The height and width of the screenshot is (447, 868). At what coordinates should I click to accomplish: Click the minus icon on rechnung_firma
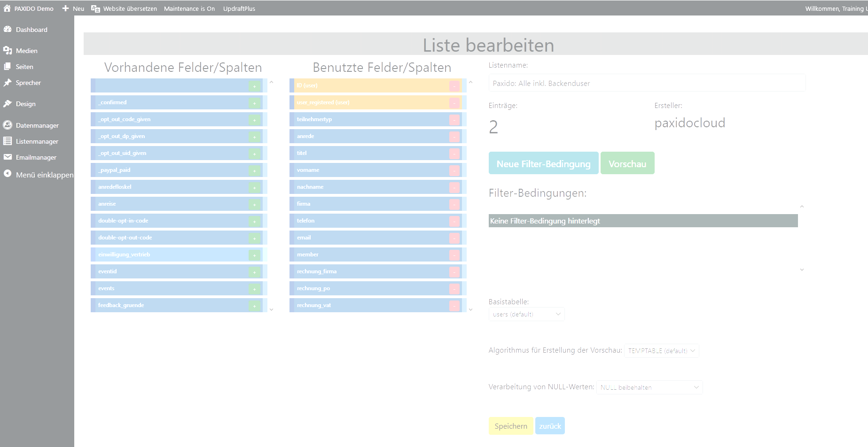(x=454, y=272)
